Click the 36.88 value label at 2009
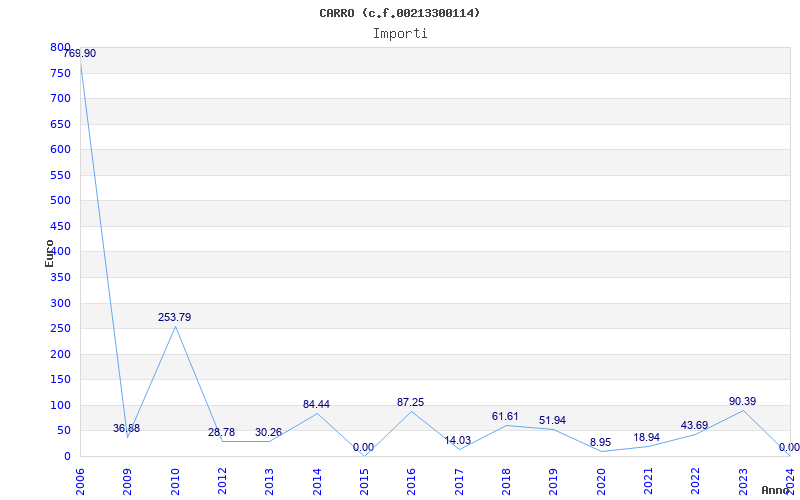The width and height of the screenshot is (800, 500). tap(127, 429)
